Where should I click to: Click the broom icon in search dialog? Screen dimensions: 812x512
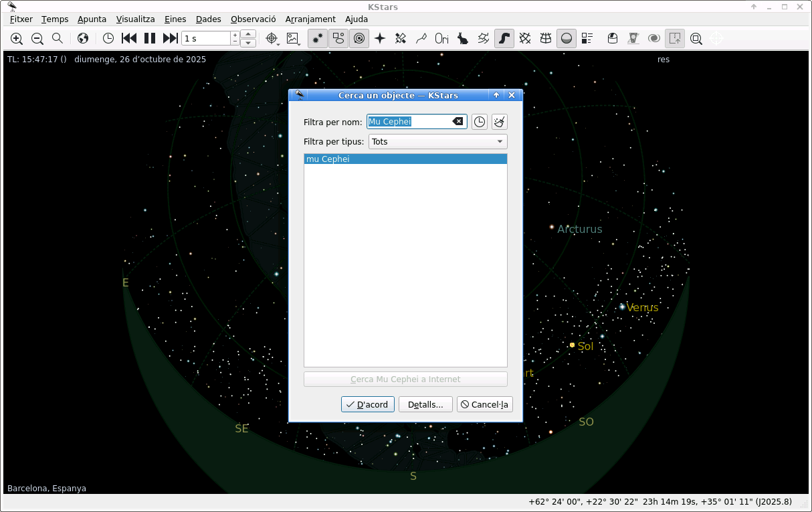[x=499, y=122]
